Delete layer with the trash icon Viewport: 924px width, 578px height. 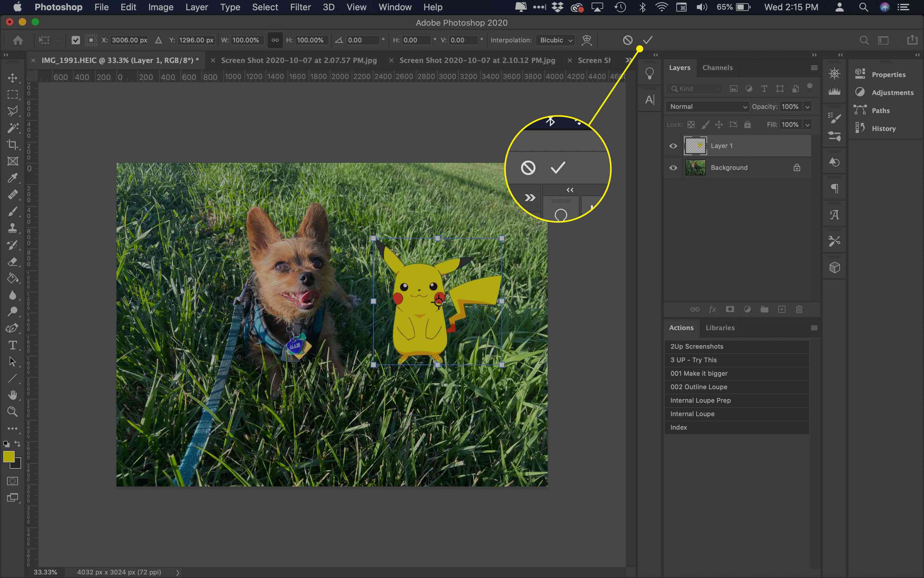[x=799, y=309]
